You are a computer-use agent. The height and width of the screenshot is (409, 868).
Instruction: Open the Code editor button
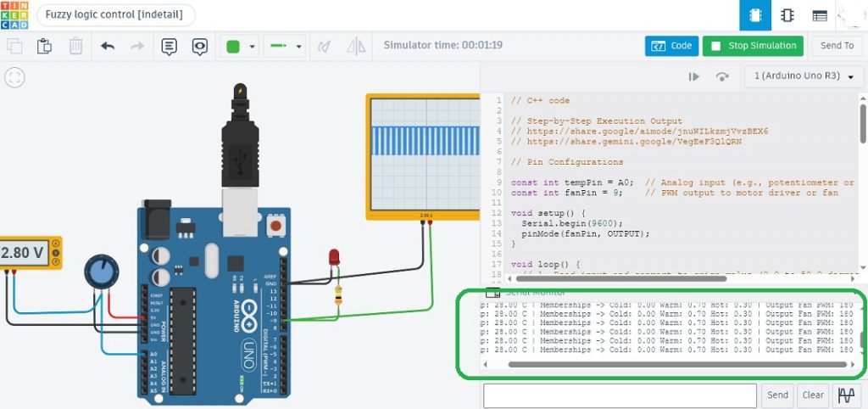point(671,46)
